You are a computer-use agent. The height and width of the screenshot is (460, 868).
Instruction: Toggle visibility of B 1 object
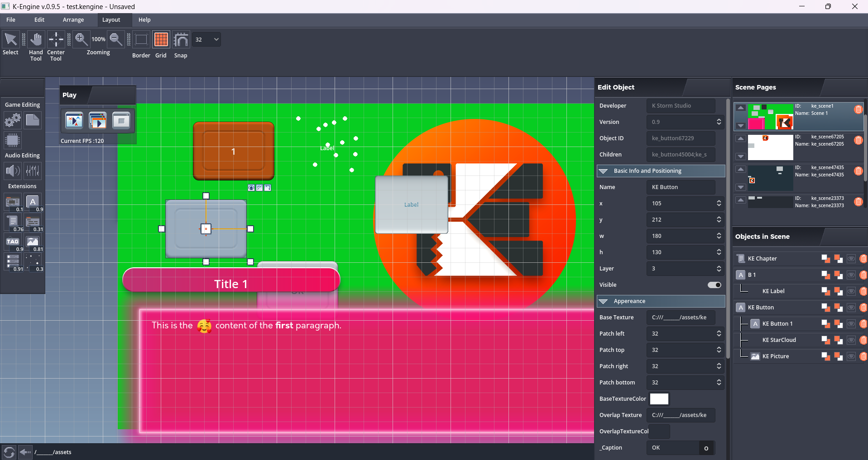851,275
